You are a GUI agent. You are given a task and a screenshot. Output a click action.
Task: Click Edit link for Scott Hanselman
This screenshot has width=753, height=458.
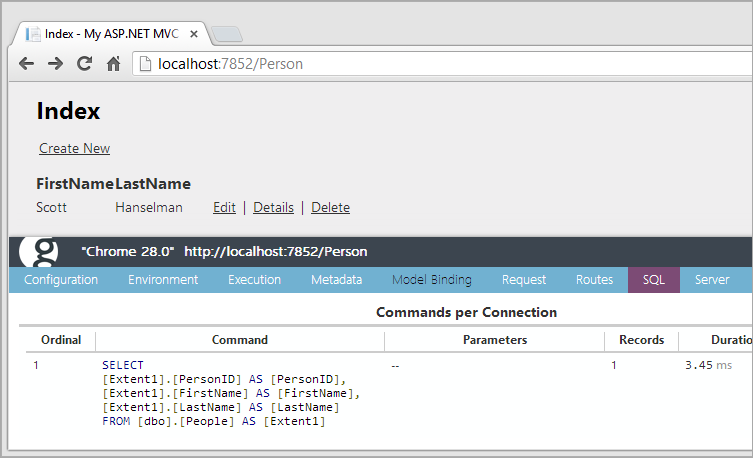coord(224,207)
